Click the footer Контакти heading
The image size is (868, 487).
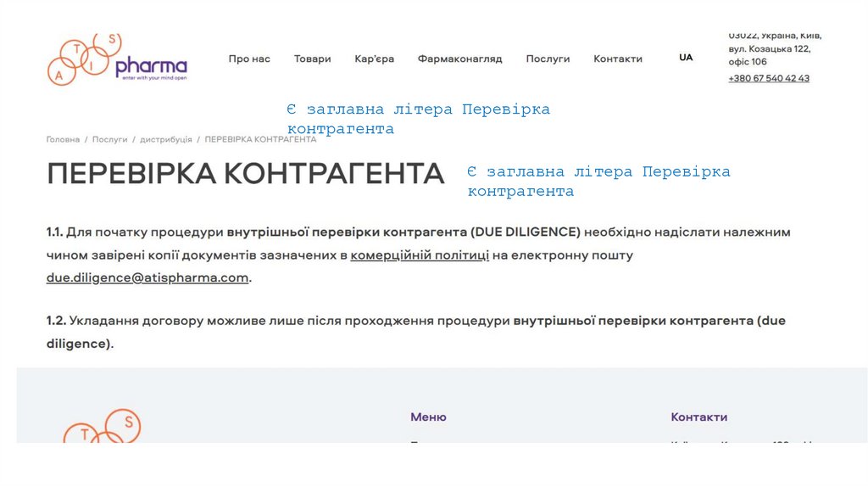pos(699,417)
